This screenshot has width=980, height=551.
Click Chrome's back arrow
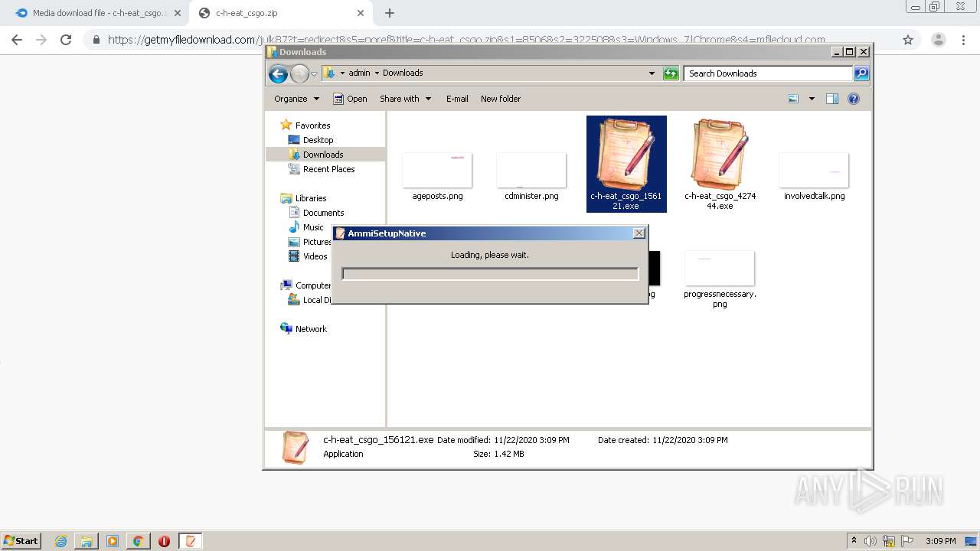click(x=17, y=40)
